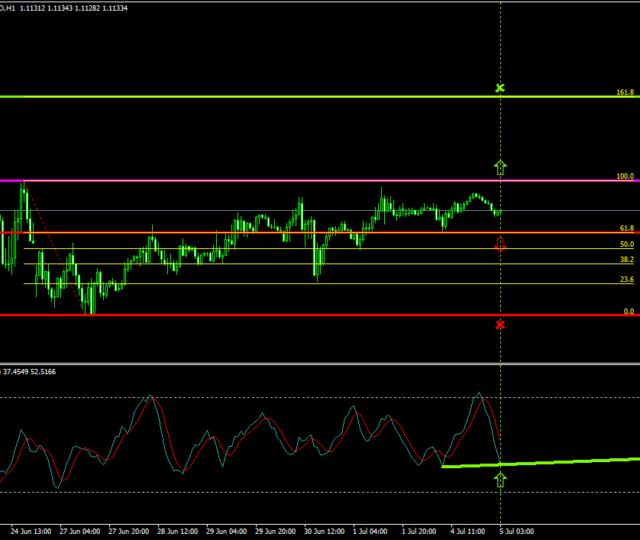
Task: Select the 61.8 Fibonacci level label
Action: tap(627, 228)
